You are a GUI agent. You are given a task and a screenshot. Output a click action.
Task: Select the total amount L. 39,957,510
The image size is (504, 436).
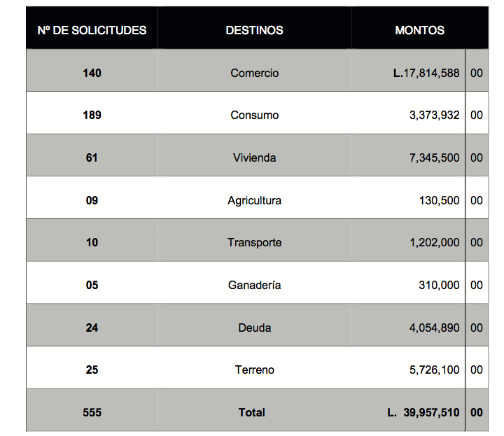tap(423, 412)
